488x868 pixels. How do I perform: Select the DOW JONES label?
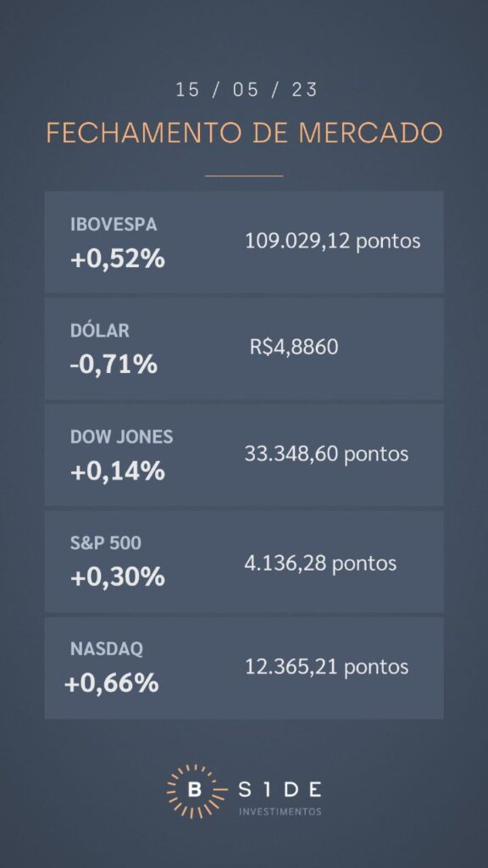click(122, 437)
